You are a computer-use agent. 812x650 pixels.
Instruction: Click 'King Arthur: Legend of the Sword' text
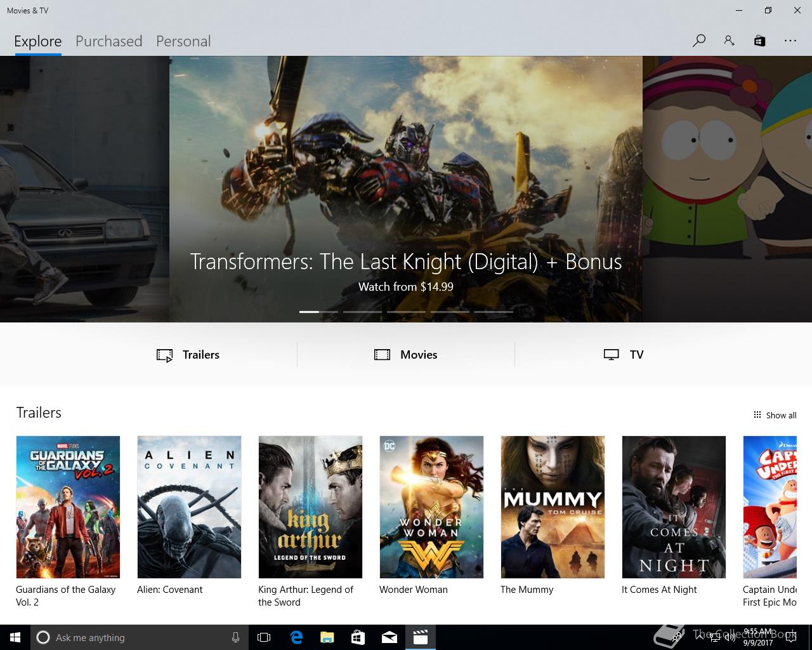pos(306,596)
